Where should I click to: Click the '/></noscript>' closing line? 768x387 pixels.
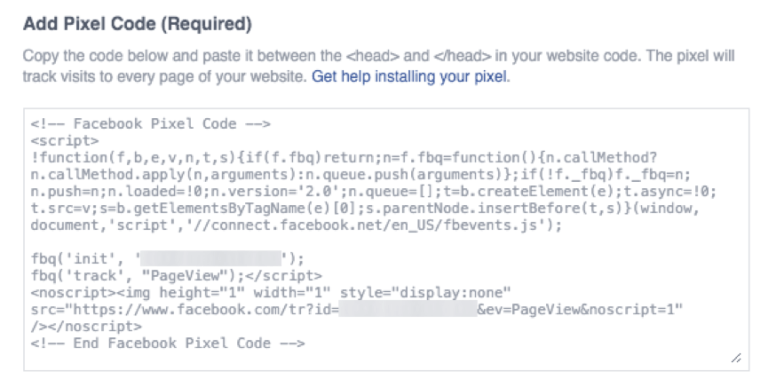pos(86,326)
